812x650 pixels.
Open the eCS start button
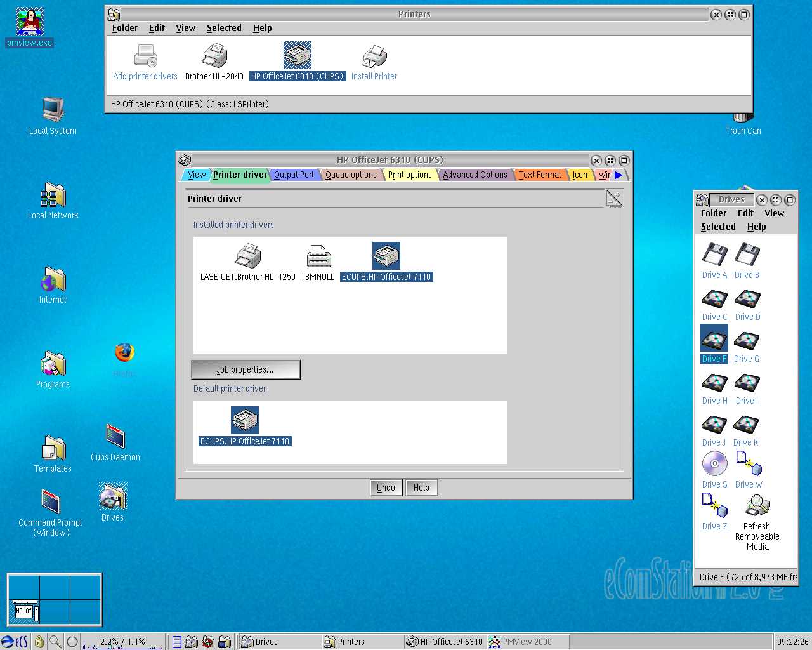[x=15, y=642]
